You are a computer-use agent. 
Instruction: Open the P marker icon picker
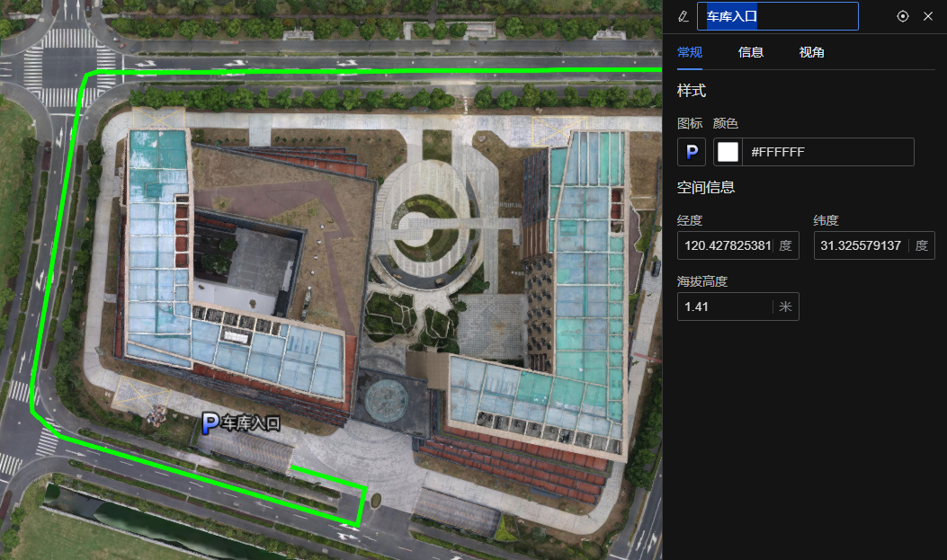[692, 152]
